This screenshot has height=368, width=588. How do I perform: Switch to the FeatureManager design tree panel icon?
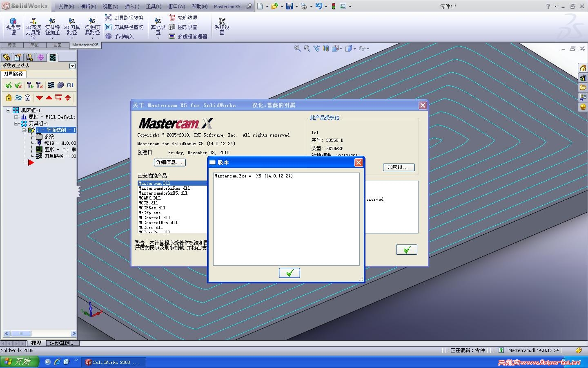(x=6, y=57)
